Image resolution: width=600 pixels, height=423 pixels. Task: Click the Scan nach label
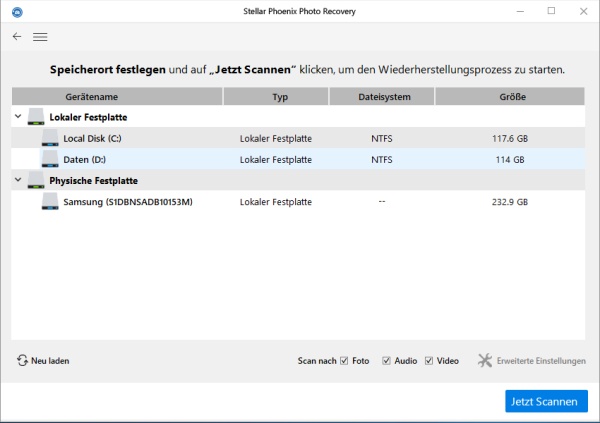click(x=317, y=361)
